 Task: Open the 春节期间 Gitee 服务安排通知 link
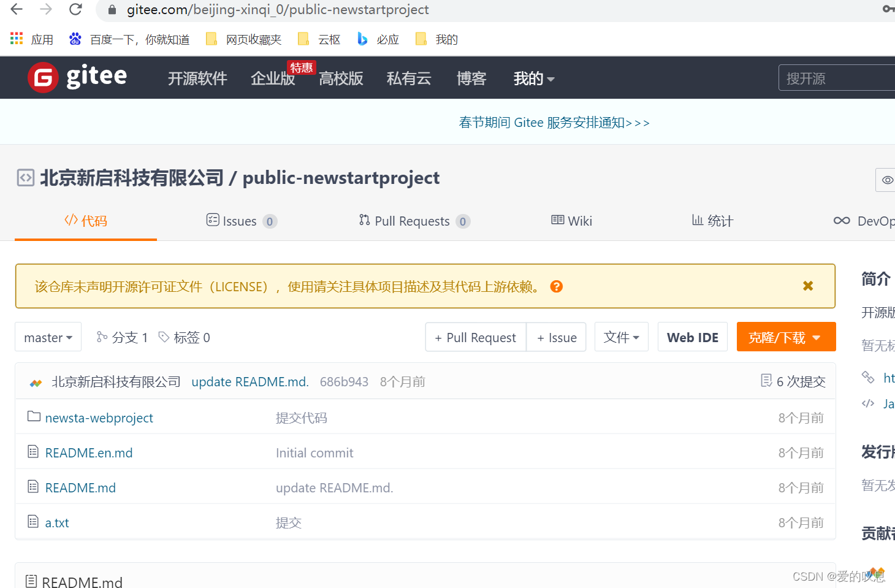tap(554, 123)
